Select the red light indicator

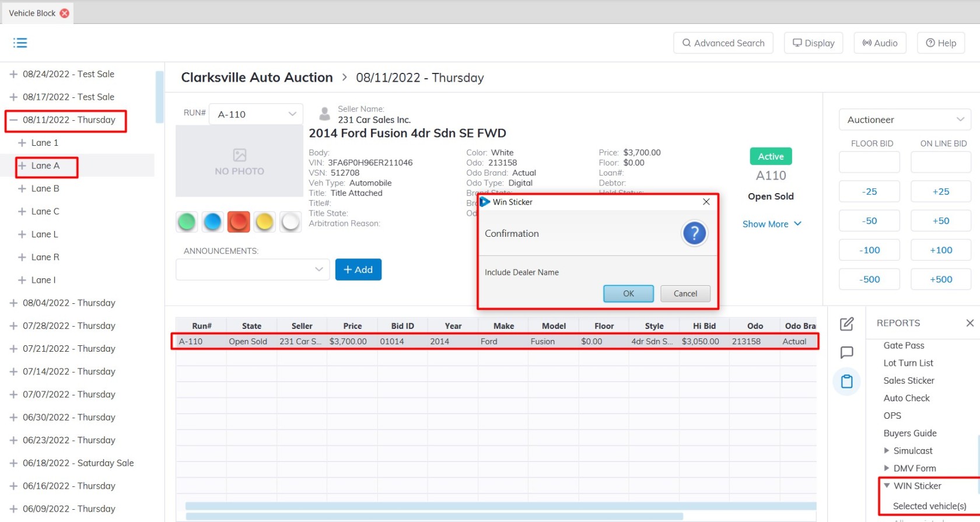click(239, 222)
